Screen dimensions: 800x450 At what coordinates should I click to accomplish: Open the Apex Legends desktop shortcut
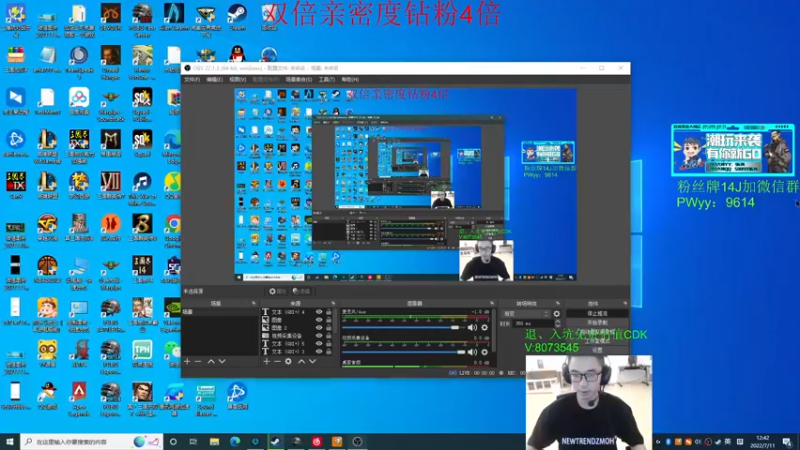pos(79,398)
